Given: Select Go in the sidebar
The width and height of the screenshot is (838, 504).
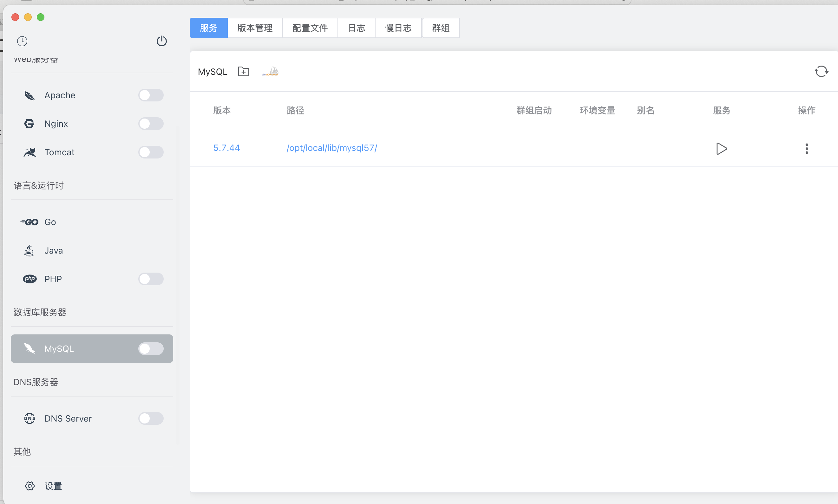Looking at the screenshot, I should tap(92, 222).
